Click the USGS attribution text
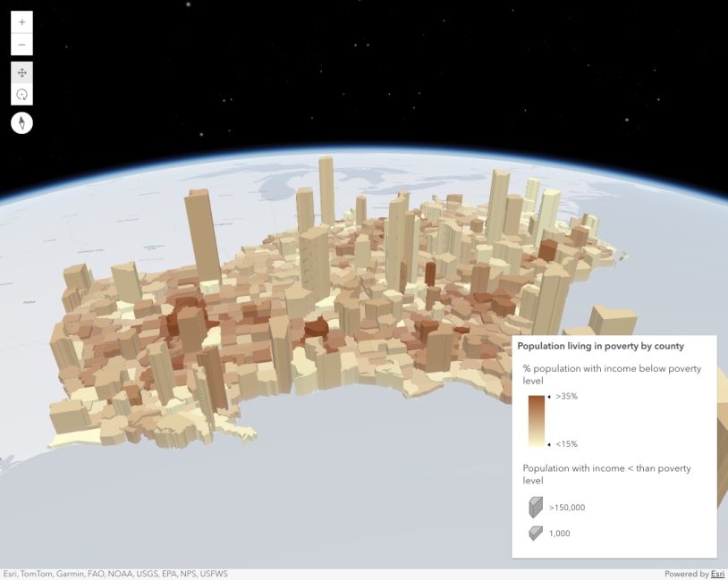The image size is (728, 580). (146, 574)
